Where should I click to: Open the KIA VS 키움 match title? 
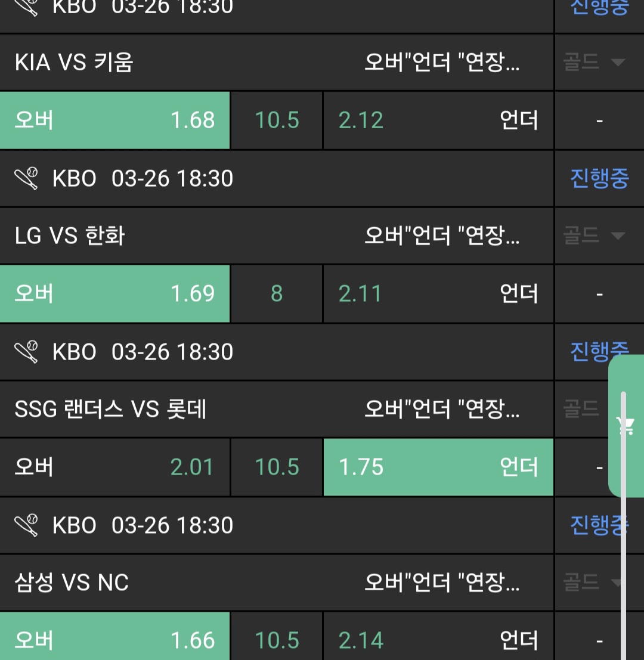(x=74, y=63)
